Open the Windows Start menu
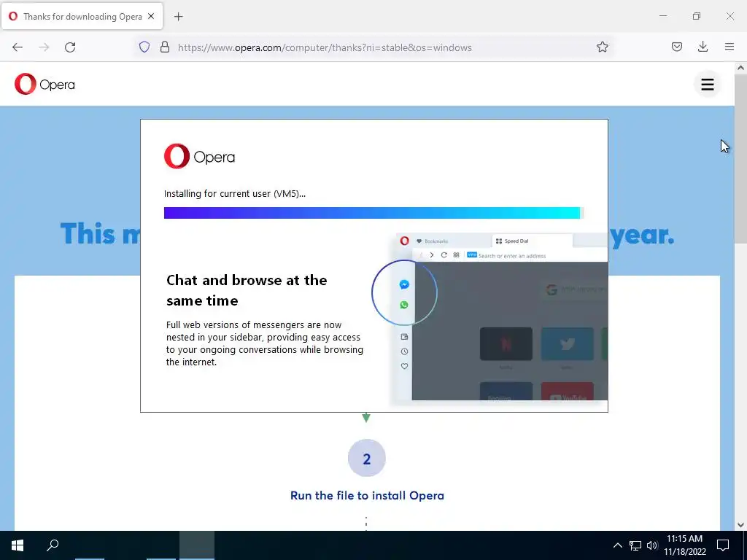The height and width of the screenshot is (560, 747). pyautogui.click(x=18, y=545)
